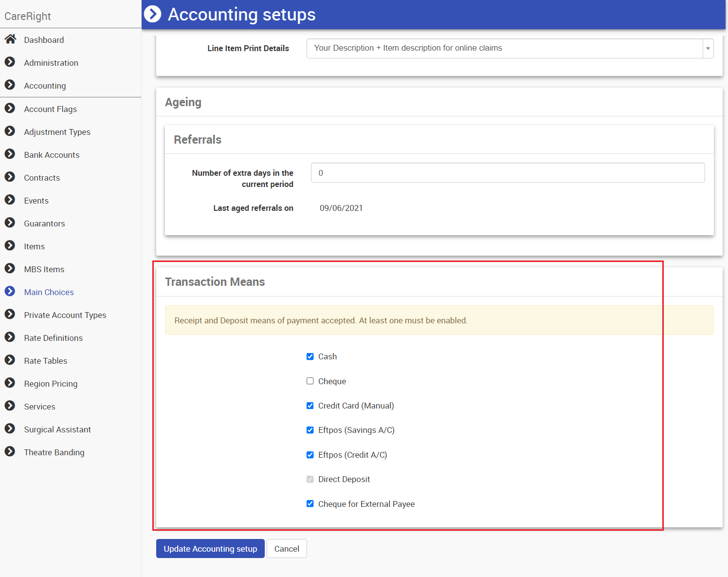This screenshot has height=577, width=728.
Task: Open Adjustment Types in the sidebar
Action: coord(57,132)
